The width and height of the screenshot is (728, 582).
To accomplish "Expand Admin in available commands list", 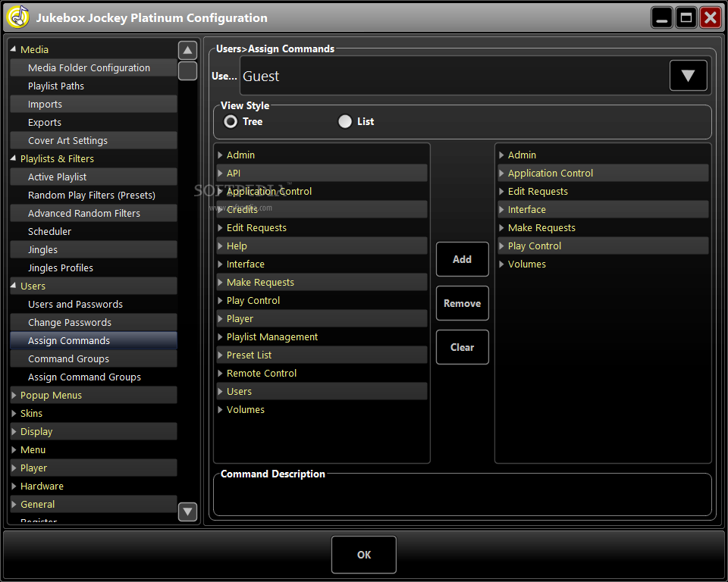I will click(221, 155).
